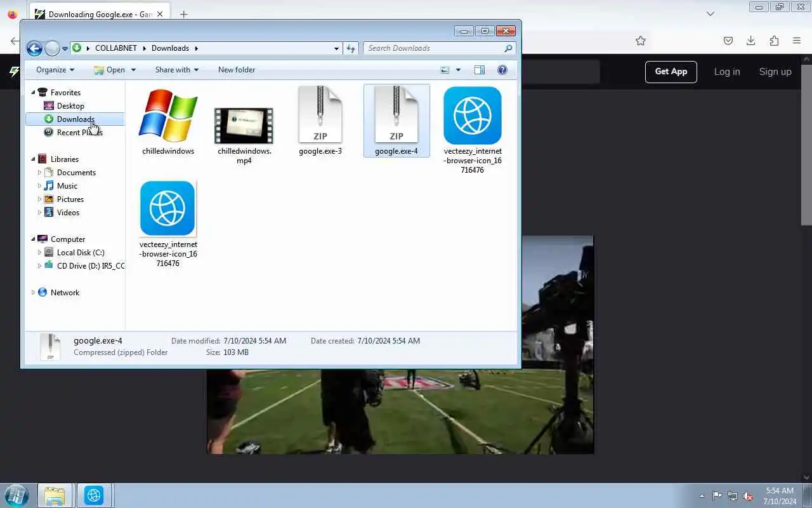
Task: Bookmark this page with the star icon
Action: coord(641,41)
